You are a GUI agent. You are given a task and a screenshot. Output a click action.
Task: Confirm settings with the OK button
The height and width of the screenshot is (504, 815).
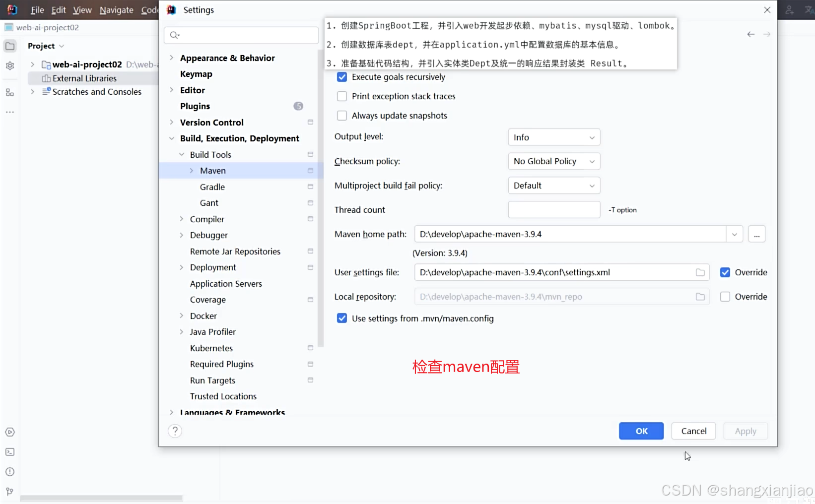coord(641,431)
